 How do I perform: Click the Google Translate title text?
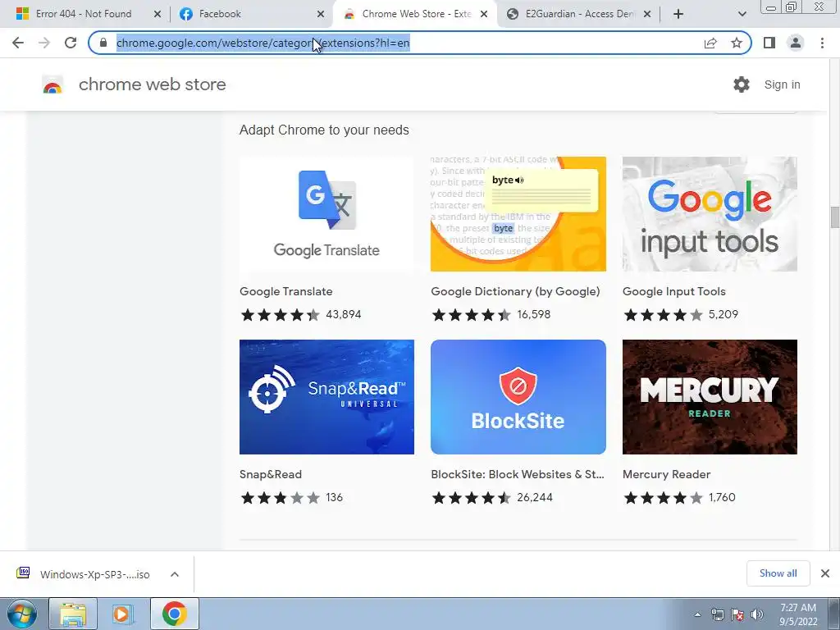click(286, 291)
